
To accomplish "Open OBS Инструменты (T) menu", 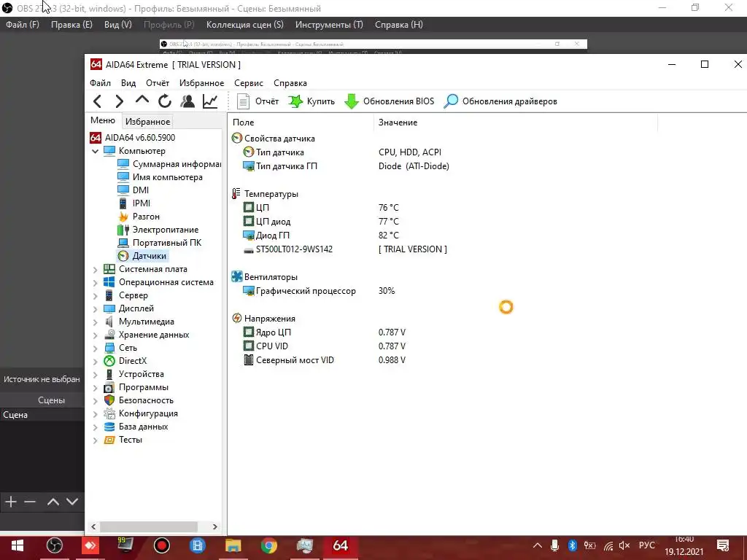I will 329,25.
